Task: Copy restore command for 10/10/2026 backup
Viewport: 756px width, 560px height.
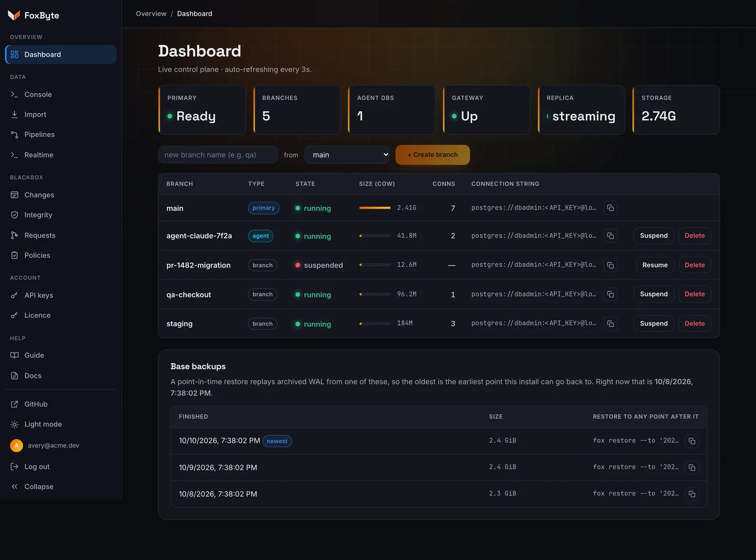Action: point(692,441)
